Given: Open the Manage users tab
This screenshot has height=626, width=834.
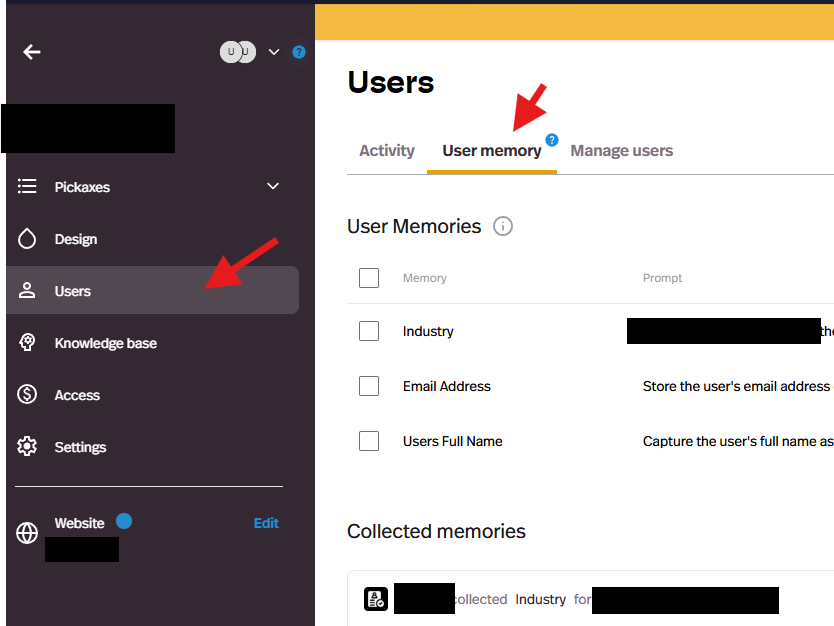Looking at the screenshot, I should [621, 151].
